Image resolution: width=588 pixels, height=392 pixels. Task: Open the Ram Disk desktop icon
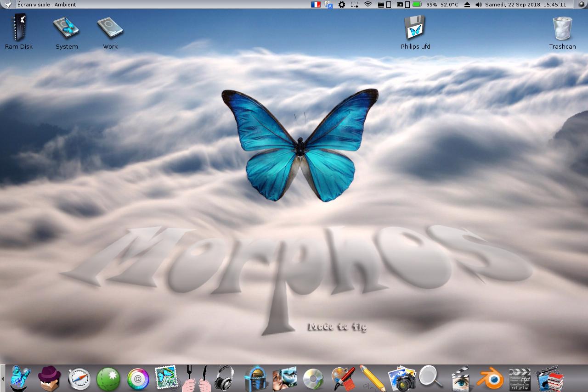point(19,28)
